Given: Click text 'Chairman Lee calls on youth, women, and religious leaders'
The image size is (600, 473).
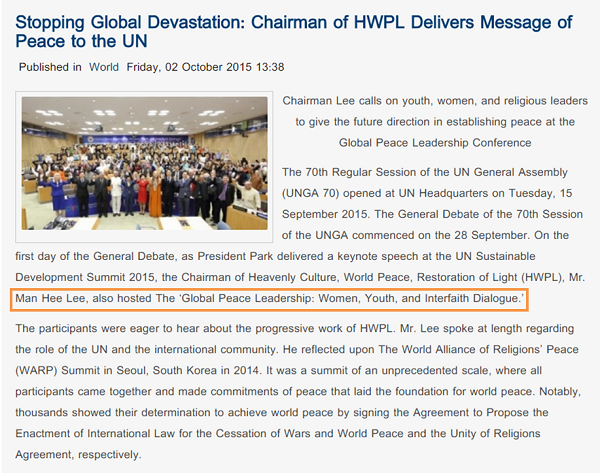Looking at the screenshot, I should pos(435,101).
